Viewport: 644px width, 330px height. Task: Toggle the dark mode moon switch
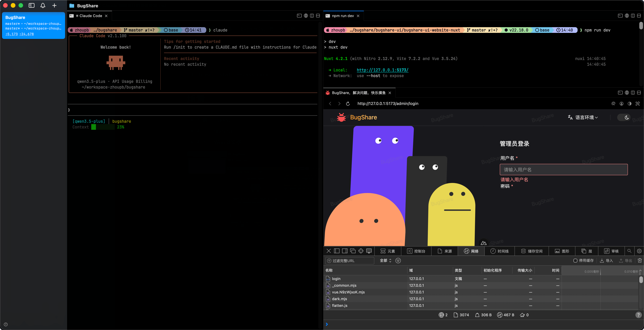[624, 118]
